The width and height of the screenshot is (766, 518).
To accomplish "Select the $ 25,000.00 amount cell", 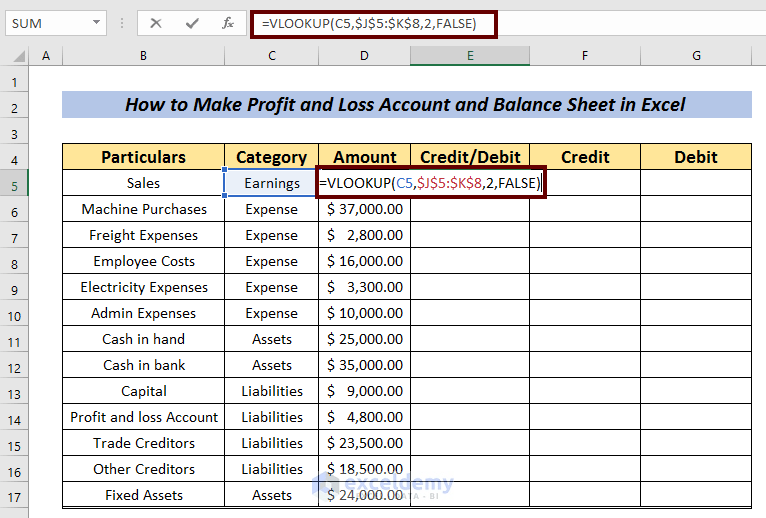I will [x=364, y=339].
